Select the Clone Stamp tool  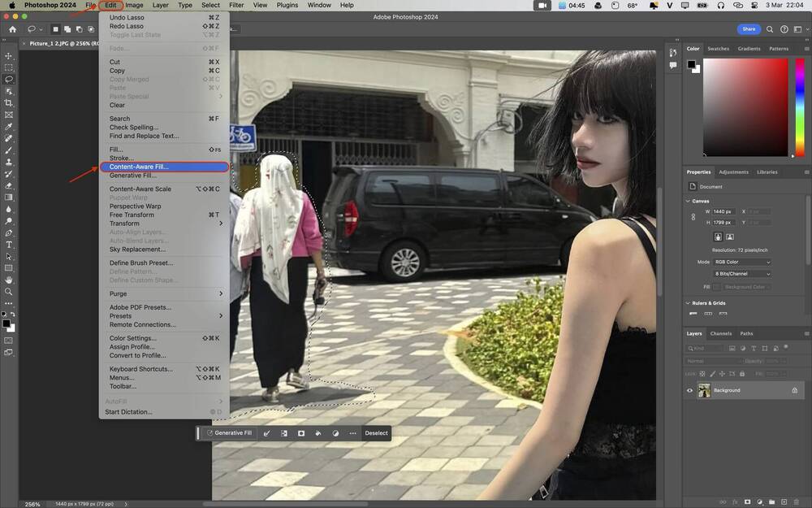pos(8,163)
